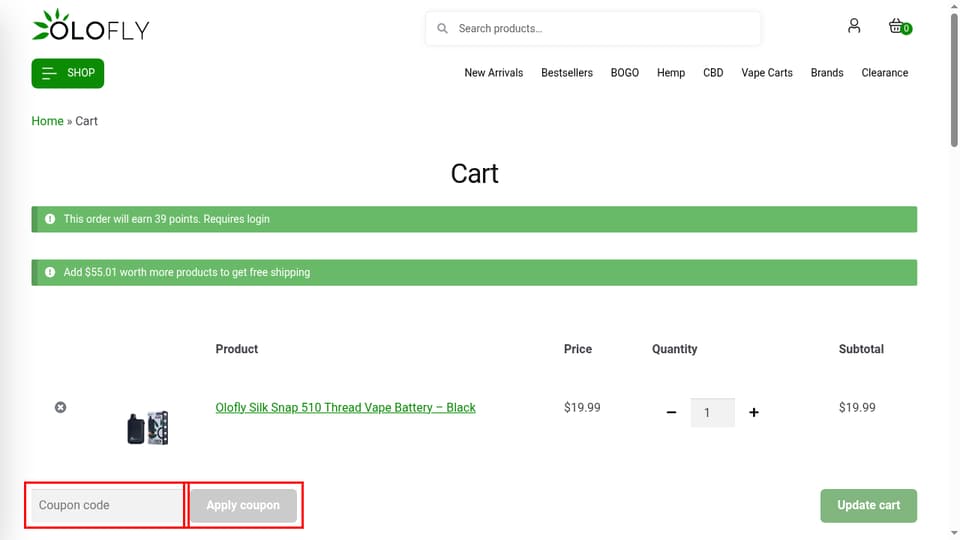This screenshot has width=960, height=540.
Task: Click the info icon in the points notice
Action: point(50,219)
